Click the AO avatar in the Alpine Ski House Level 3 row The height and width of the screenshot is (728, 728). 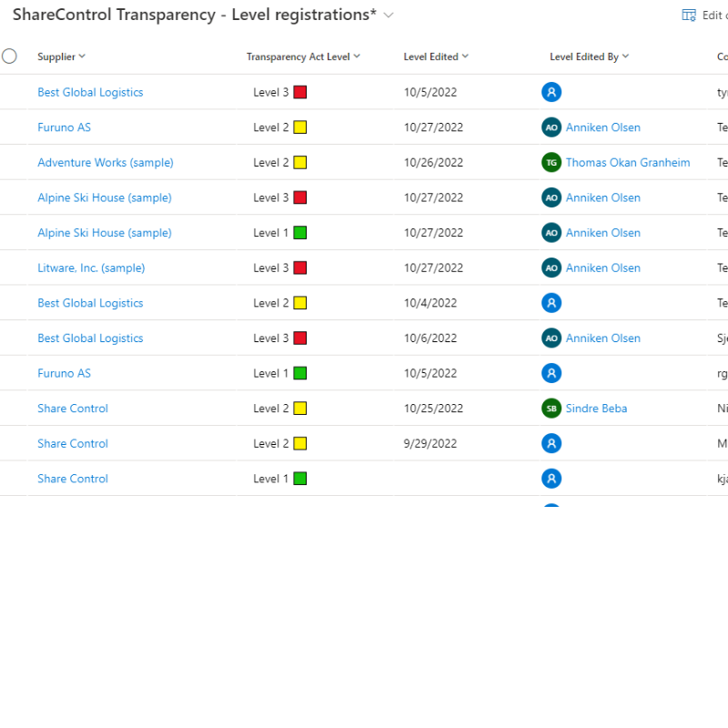point(551,197)
